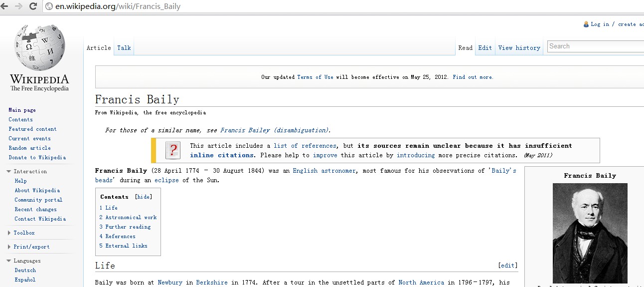Click the Find out more link

tap(473, 77)
